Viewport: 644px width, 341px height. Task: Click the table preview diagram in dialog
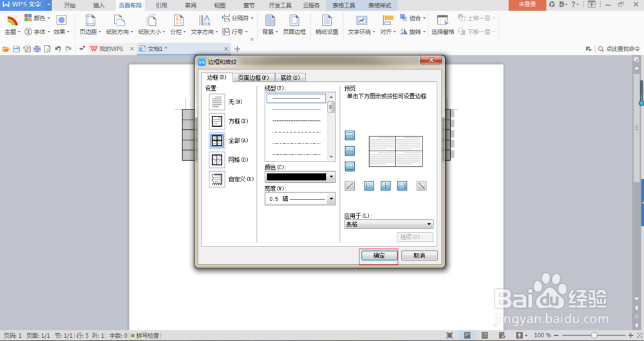point(396,151)
